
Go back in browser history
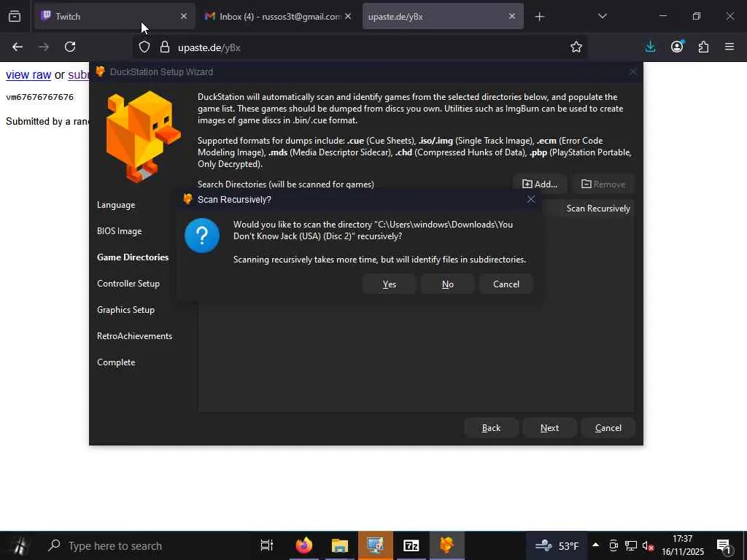click(x=18, y=47)
